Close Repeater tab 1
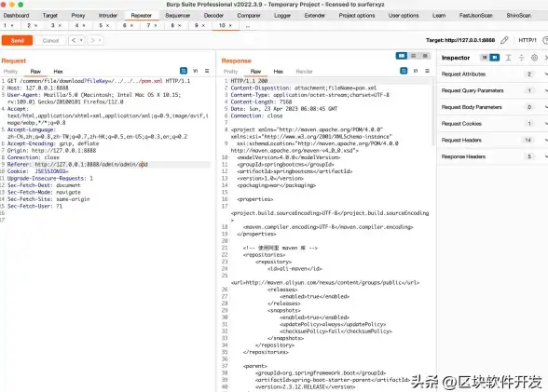The height and width of the screenshot is (392, 548). point(12,25)
